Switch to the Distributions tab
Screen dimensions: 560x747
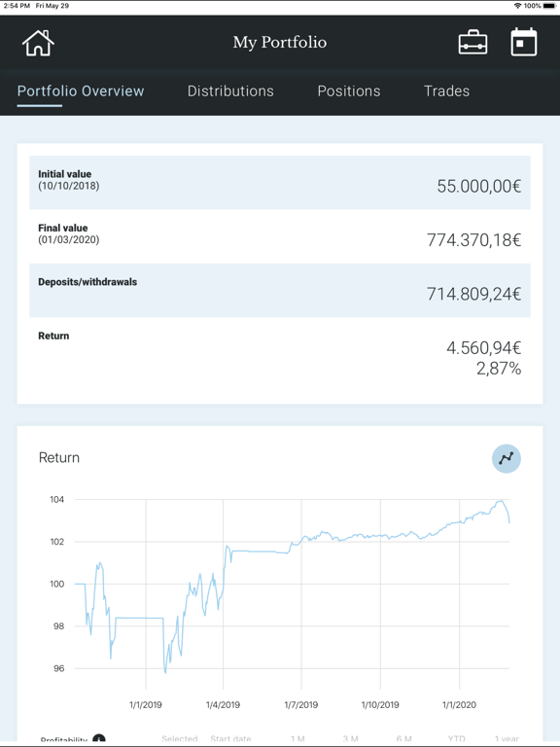tap(230, 91)
